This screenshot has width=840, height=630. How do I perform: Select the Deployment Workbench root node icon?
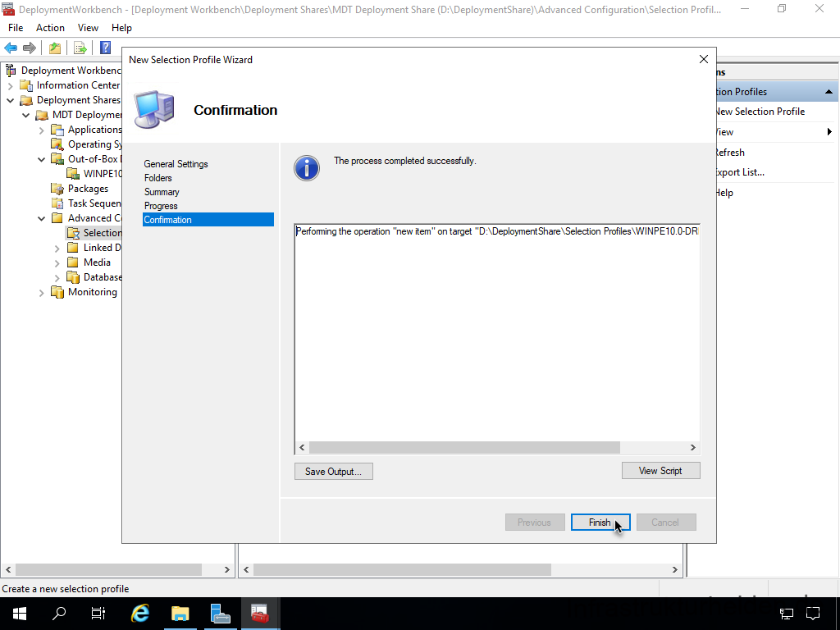(x=11, y=71)
